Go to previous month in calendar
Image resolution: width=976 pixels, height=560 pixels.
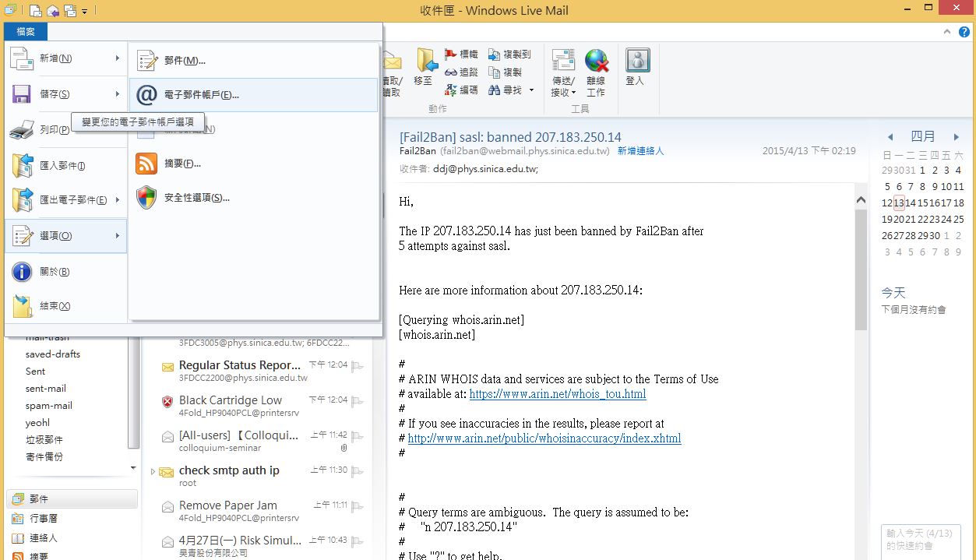890,137
